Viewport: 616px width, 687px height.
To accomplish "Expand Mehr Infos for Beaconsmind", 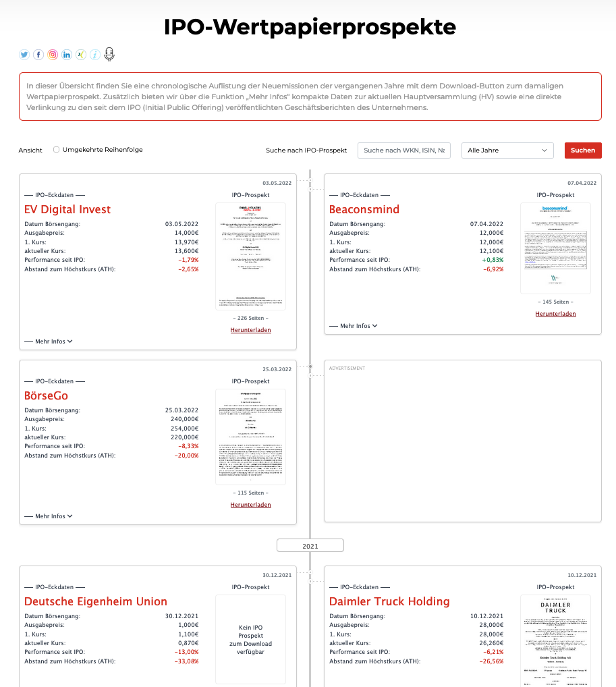I will click(x=354, y=326).
